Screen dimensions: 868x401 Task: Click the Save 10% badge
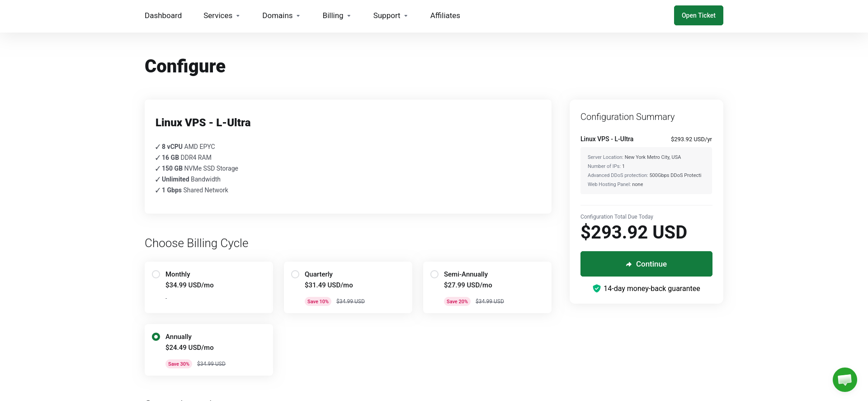(318, 301)
